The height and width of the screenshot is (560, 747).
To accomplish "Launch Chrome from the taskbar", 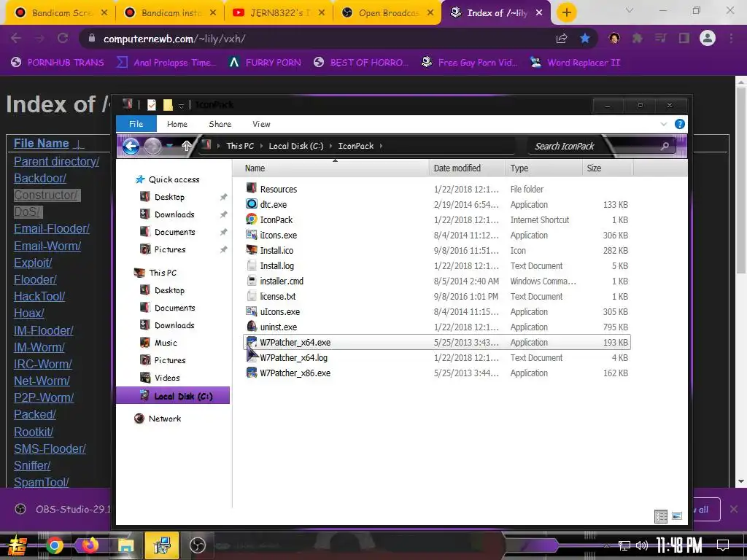I will tap(55, 545).
